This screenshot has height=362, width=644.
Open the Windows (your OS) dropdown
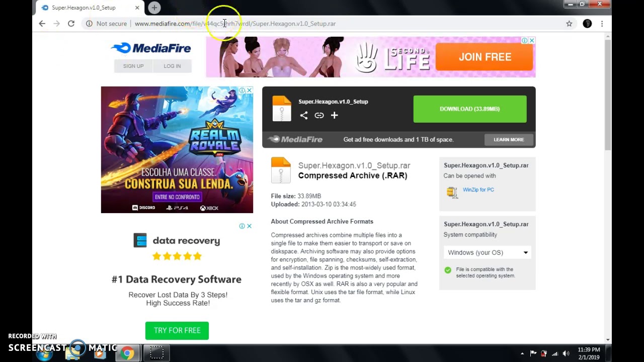tap(488, 252)
